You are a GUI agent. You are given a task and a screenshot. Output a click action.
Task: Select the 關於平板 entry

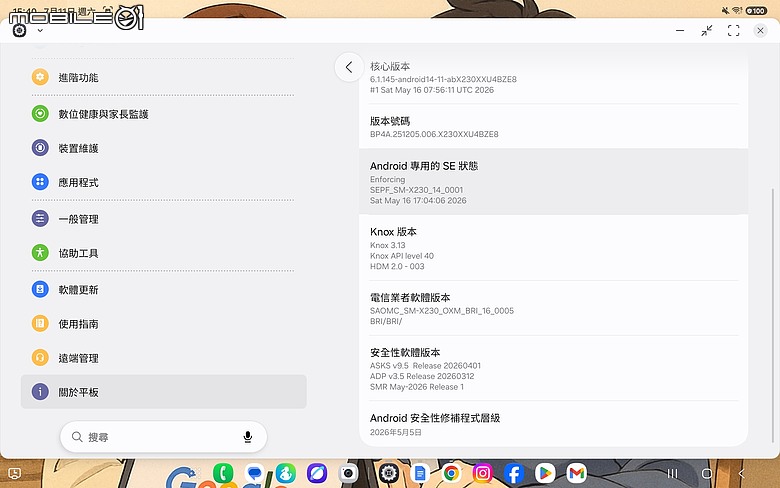coord(164,392)
